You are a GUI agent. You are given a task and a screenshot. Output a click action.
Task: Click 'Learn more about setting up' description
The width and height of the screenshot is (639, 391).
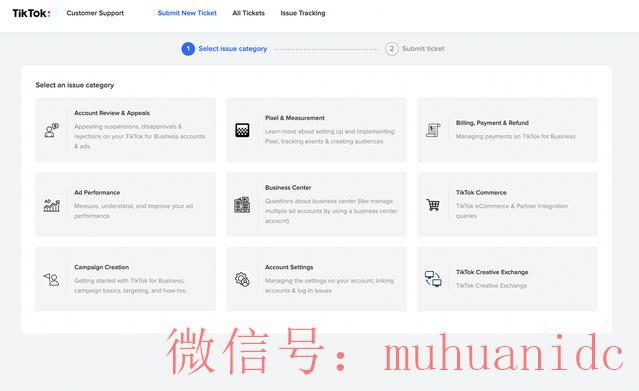pyautogui.click(x=330, y=136)
